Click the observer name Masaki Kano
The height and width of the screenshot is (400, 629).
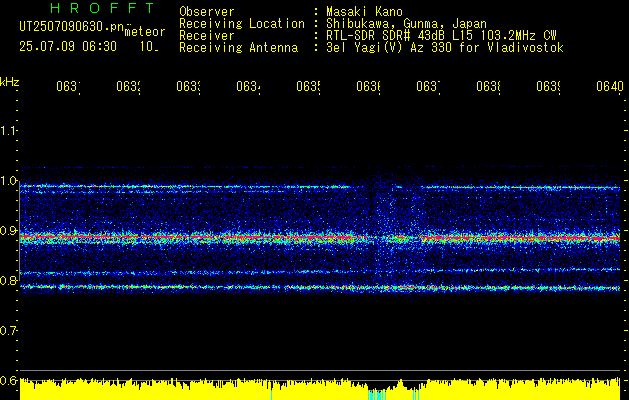(x=364, y=12)
